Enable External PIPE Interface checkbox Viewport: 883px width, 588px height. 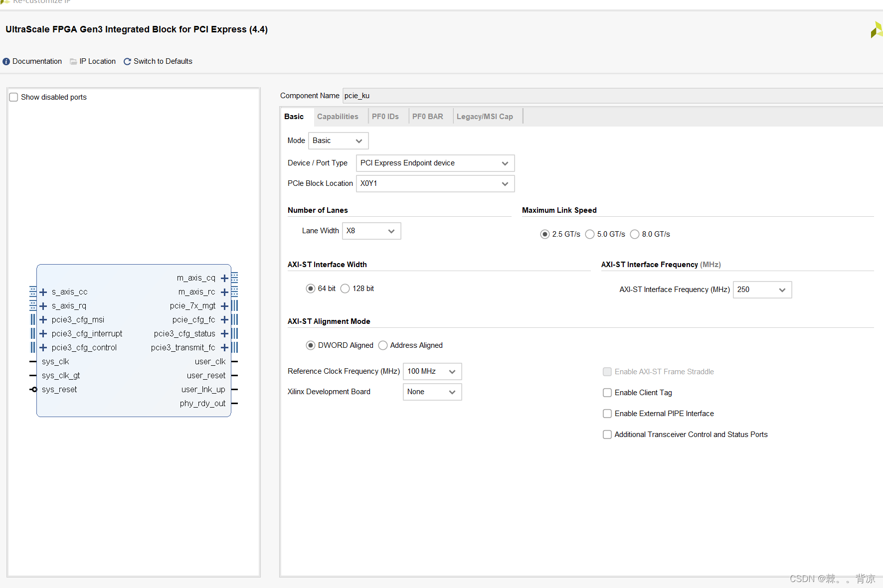click(607, 414)
